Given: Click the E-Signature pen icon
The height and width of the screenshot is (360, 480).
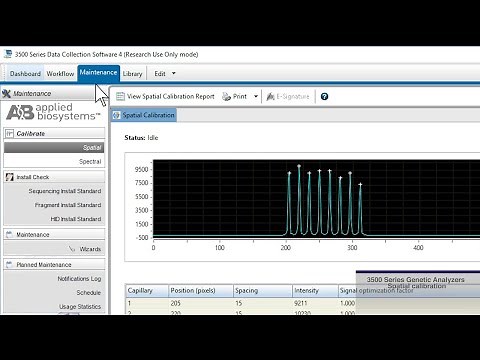Looking at the screenshot, I should (270, 97).
